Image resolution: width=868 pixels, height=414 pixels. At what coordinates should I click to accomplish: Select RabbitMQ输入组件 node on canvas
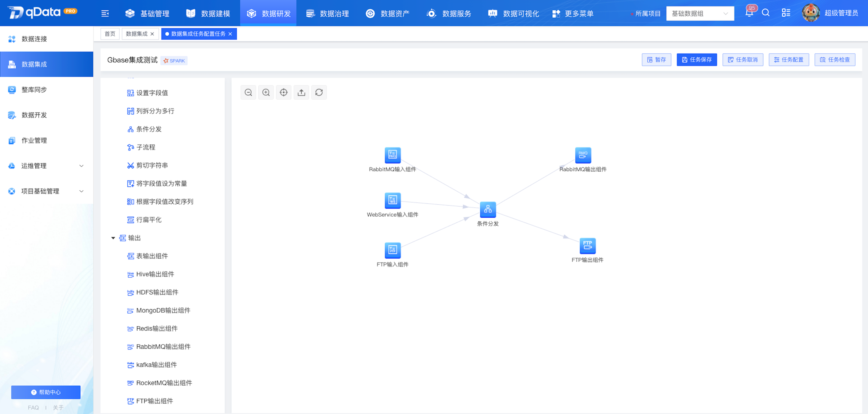point(393,155)
